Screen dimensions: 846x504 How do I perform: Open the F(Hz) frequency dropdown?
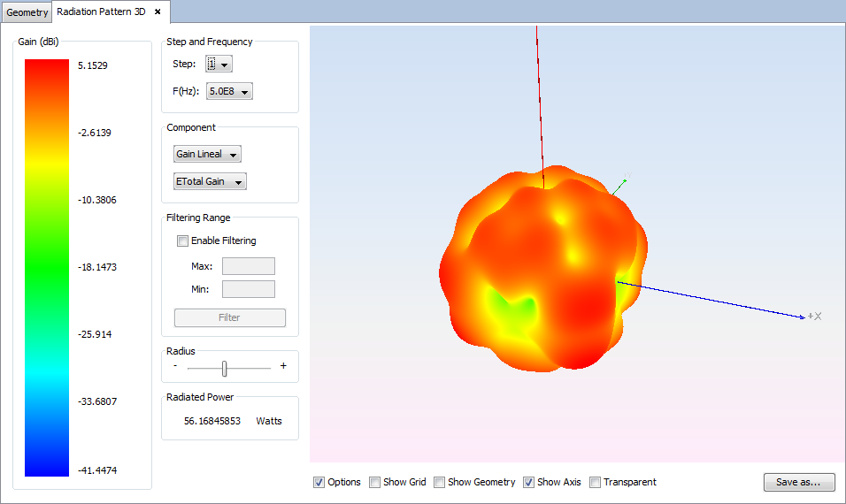(229, 91)
